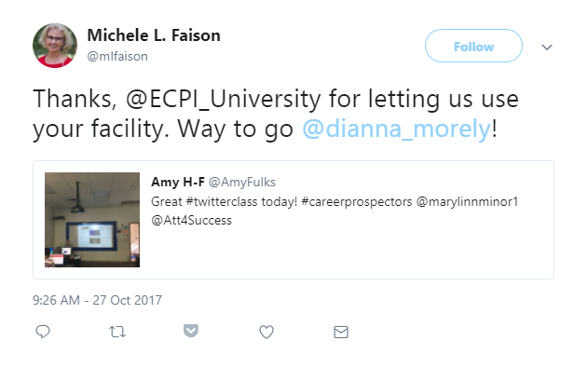This screenshot has width=588, height=368.
Task: Expand the tweet options chevron menu
Action: click(x=547, y=48)
